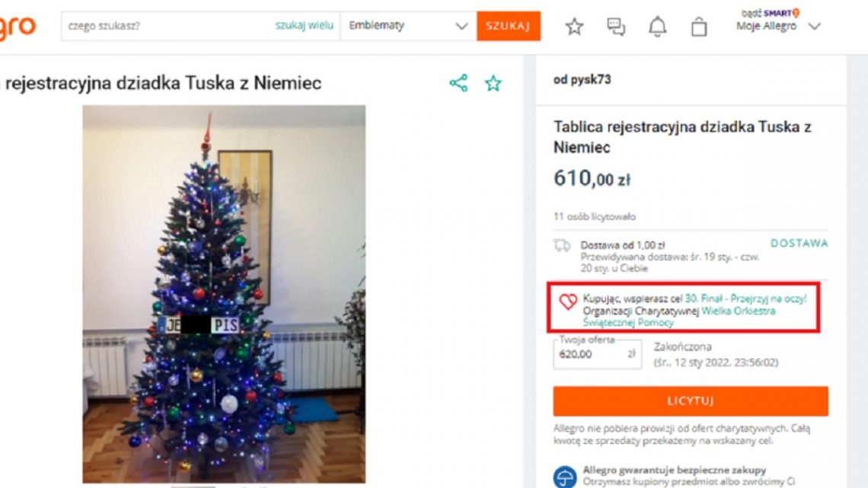
Task: Open the messages chat icon
Action: tap(615, 26)
